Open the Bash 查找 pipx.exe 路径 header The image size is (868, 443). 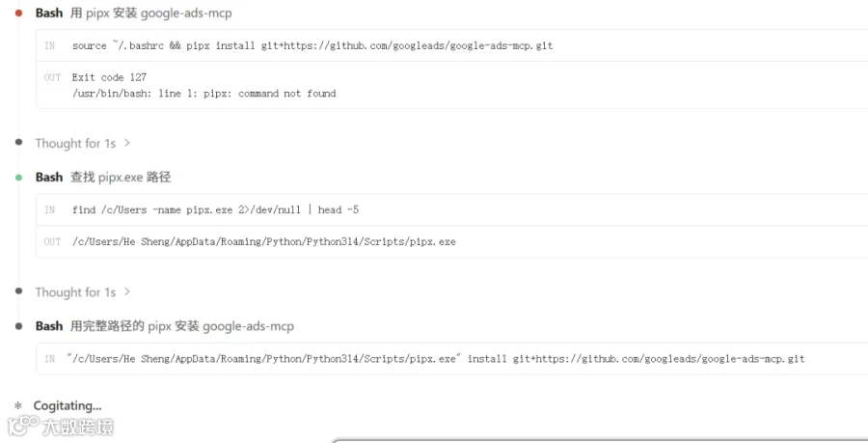click(x=103, y=178)
